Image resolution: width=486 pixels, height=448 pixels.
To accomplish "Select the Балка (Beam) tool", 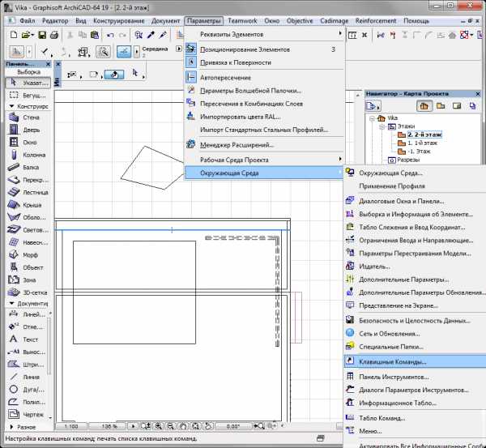I will (28, 168).
